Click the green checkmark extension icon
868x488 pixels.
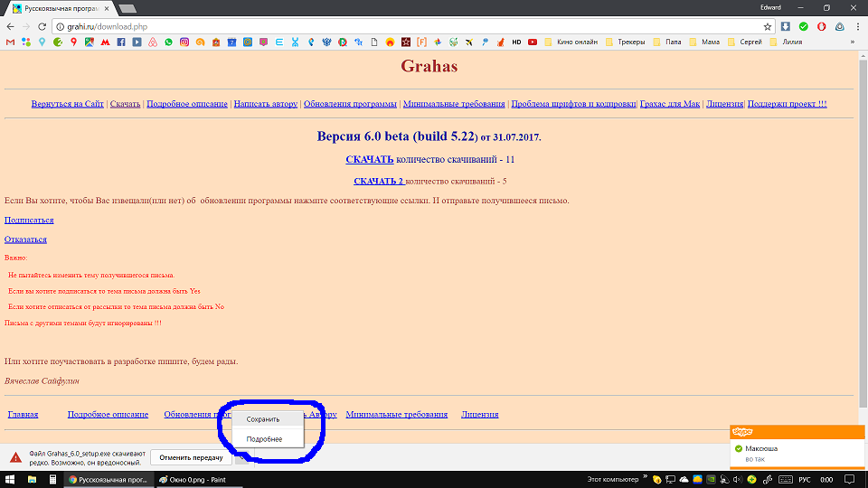pyautogui.click(x=804, y=26)
